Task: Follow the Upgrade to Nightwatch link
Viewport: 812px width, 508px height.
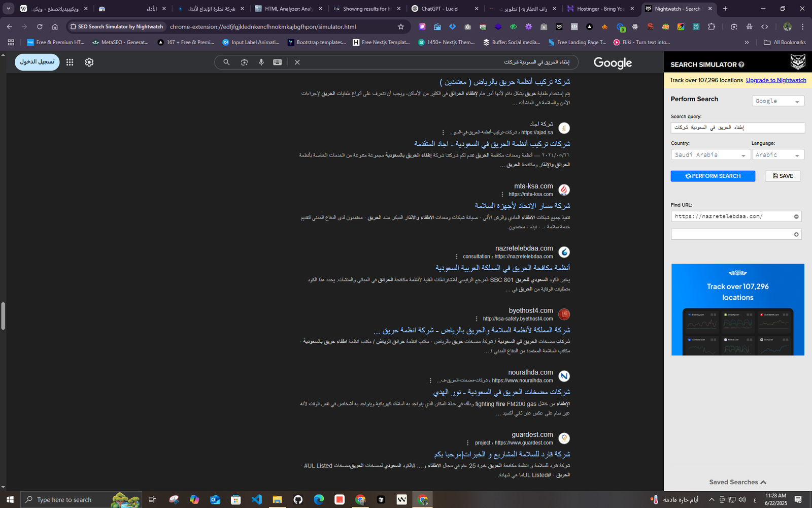Action: 776,80
